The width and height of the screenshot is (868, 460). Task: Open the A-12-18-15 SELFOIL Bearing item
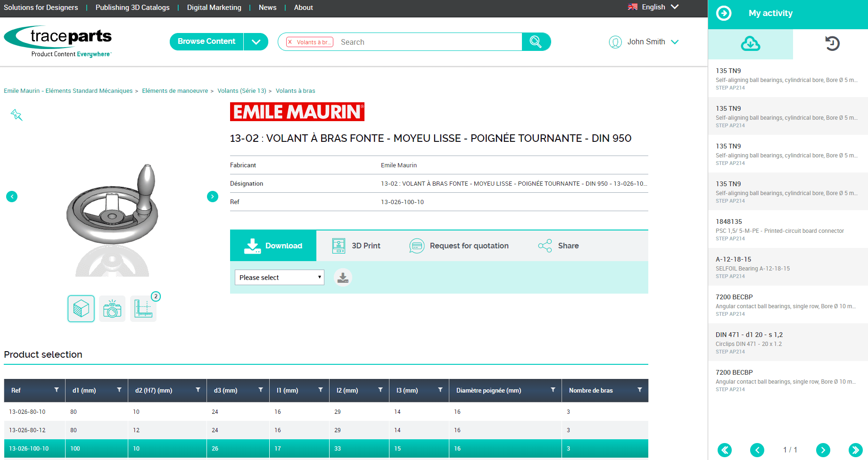pyautogui.click(x=788, y=267)
